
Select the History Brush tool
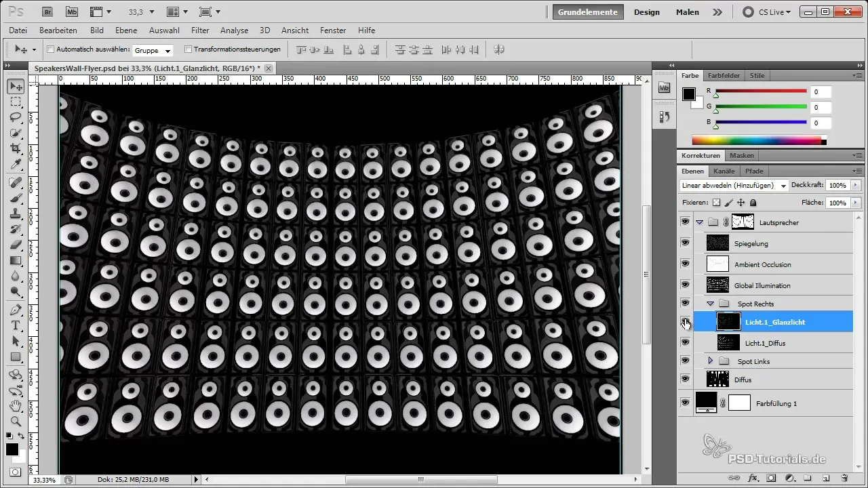15,230
